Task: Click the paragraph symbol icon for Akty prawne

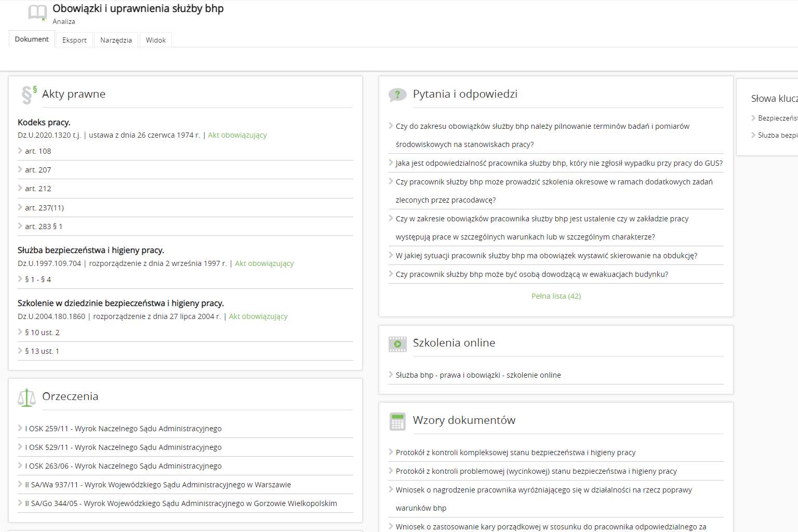Action: click(29, 95)
